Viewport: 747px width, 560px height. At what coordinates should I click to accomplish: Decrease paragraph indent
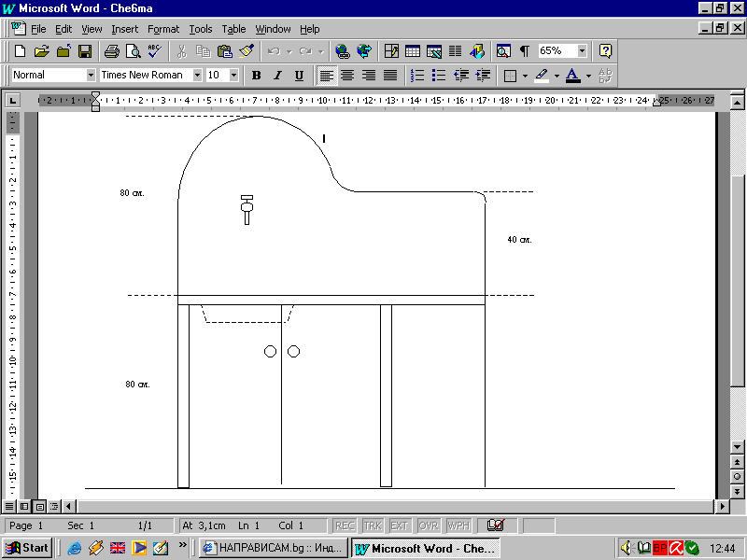coord(460,76)
